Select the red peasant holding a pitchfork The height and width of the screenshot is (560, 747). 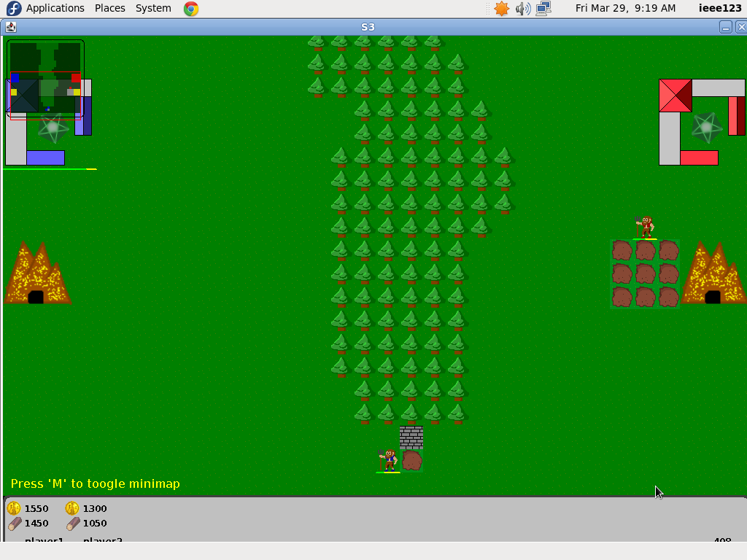coord(645,227)
